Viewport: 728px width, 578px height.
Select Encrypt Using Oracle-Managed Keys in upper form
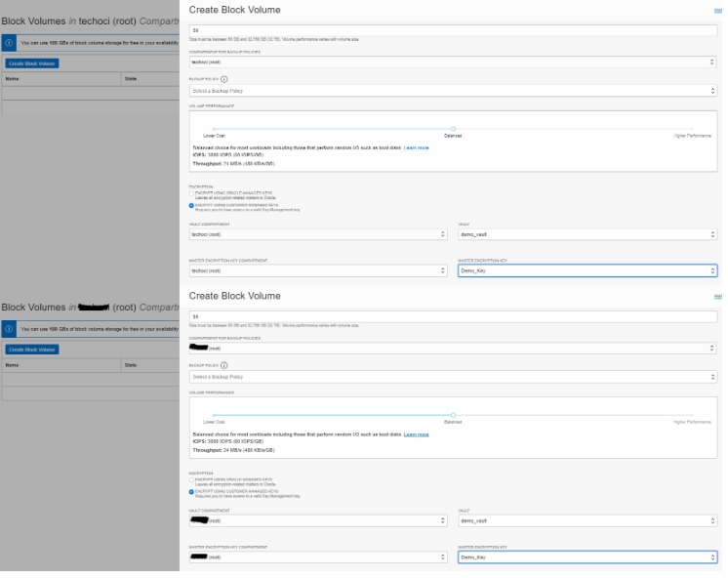pos(191,193)
